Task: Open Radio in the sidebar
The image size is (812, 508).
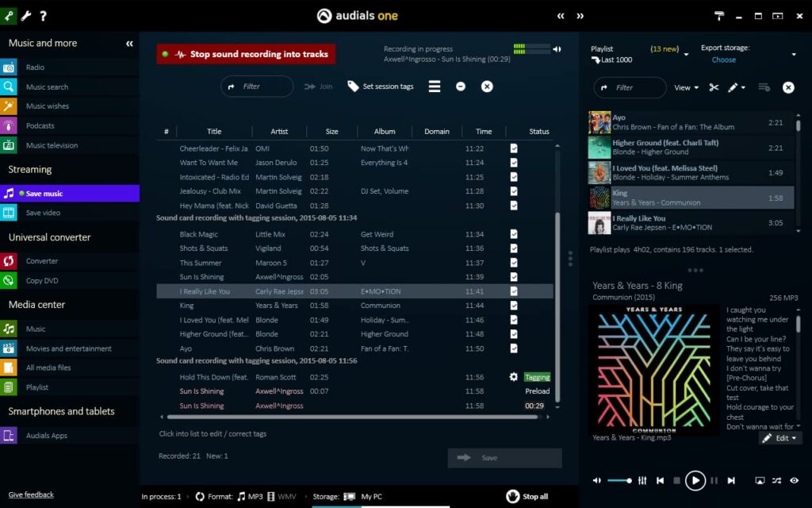Action: 35,67
